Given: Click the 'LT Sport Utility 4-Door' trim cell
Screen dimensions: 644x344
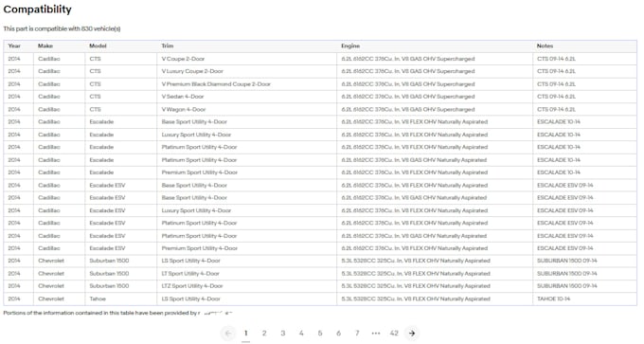Looking at the screenshot, I should [x=246, y=273].
